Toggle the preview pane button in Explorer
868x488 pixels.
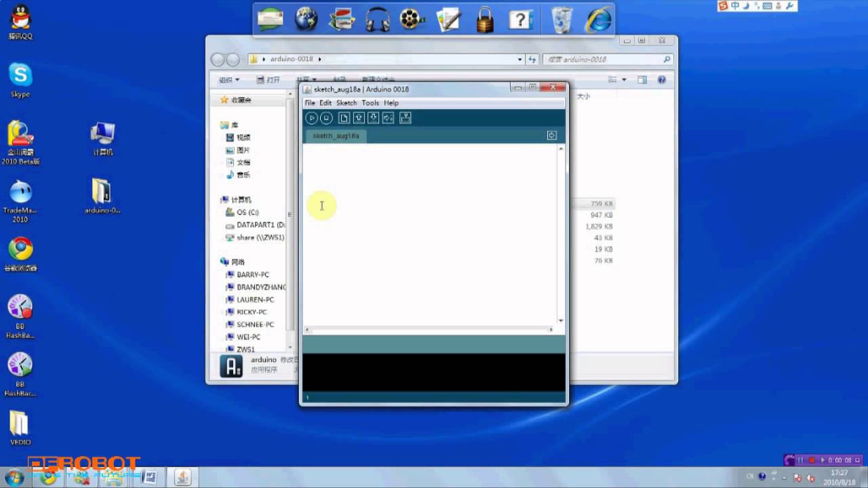[643, 80]
